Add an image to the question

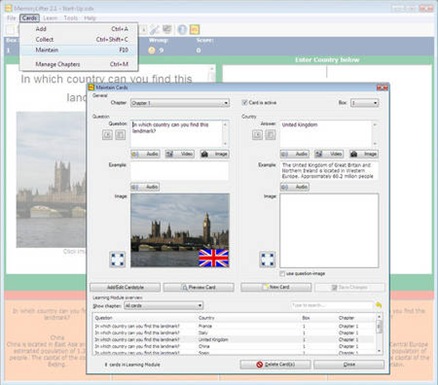214,154
